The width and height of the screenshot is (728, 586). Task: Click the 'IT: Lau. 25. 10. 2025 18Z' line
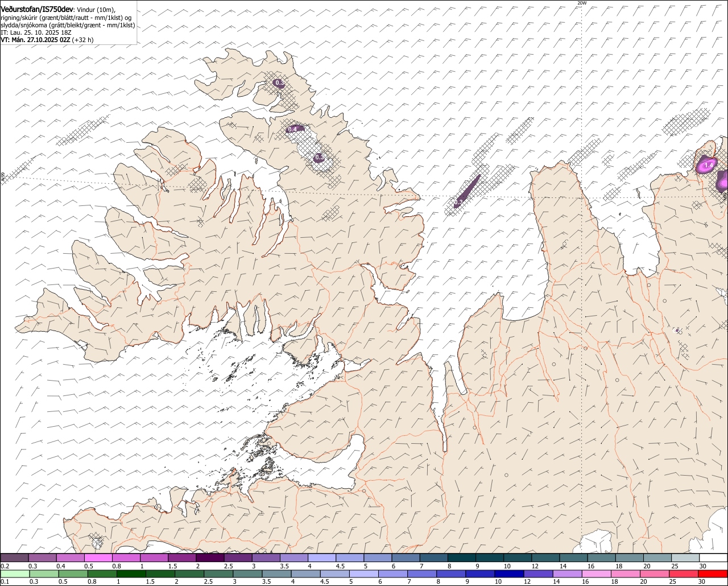point(36,32)
